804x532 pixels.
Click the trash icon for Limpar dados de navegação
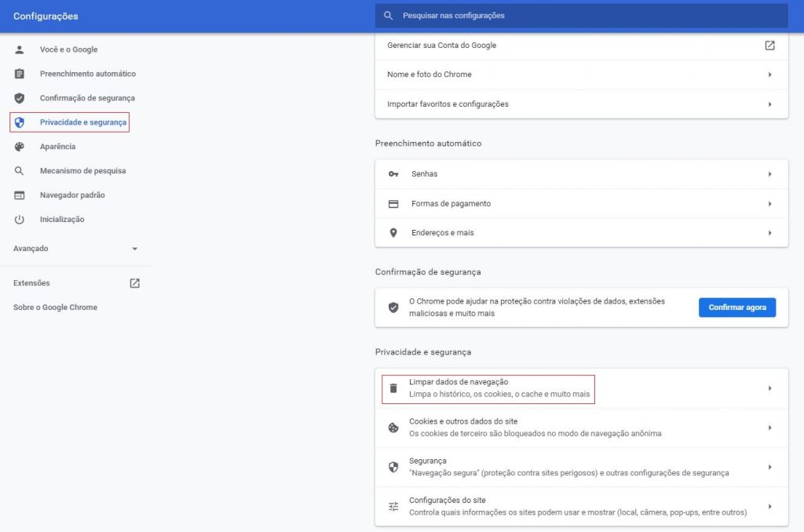pos(393,388)
